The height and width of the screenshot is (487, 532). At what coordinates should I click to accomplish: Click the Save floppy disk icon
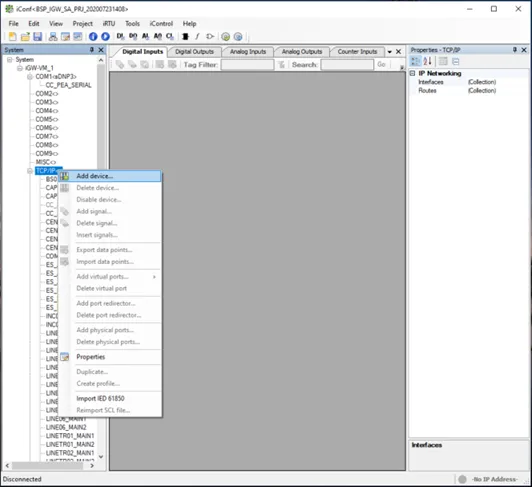pos(37,36)
